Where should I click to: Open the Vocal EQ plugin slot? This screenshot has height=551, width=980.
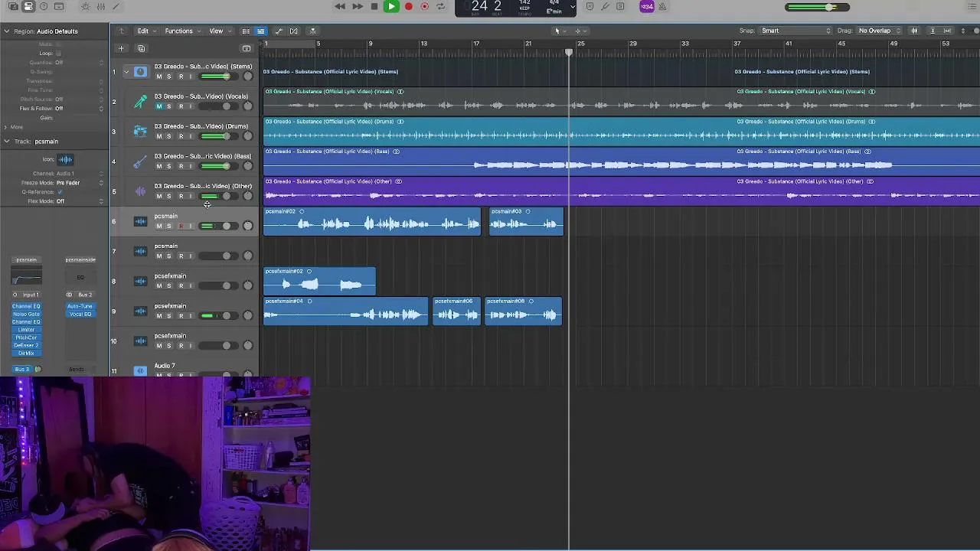click(80, 315)
